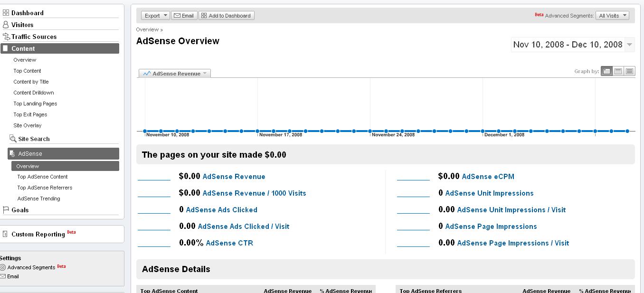This screenshot has height=293, width=644.
Task: Click Top AdSense Referrers table header
Action: pos(430,291)
